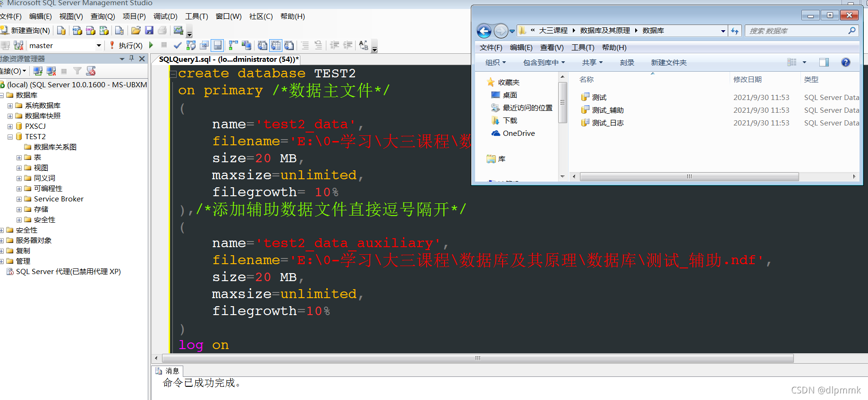Toggle Include Actual Execution Plan
Screen dimensions: 868x400
pos(233,45)
